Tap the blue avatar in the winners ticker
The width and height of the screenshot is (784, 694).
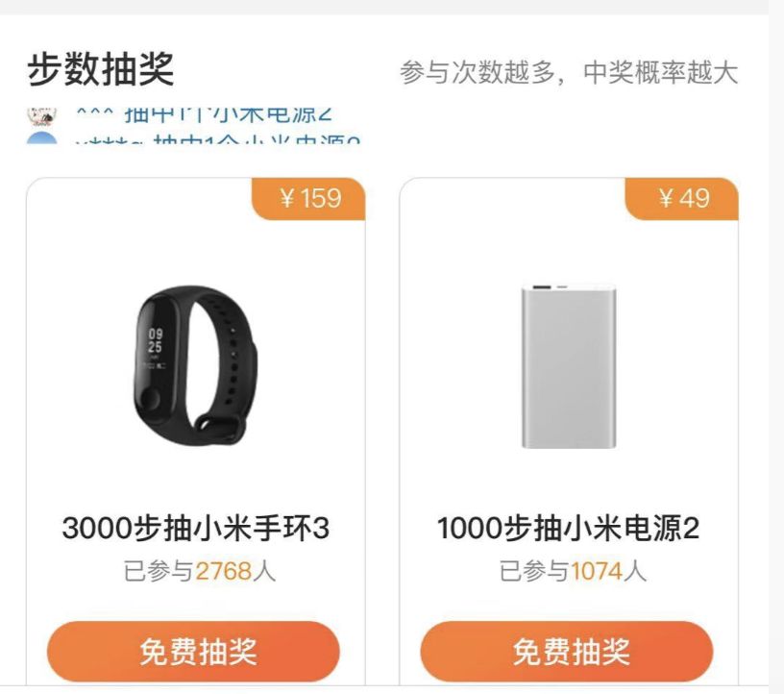(x=42, y=138)
